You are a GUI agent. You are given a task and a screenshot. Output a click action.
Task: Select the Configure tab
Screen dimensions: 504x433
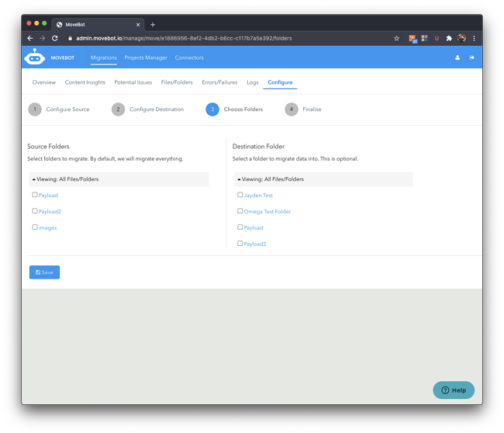280,82
